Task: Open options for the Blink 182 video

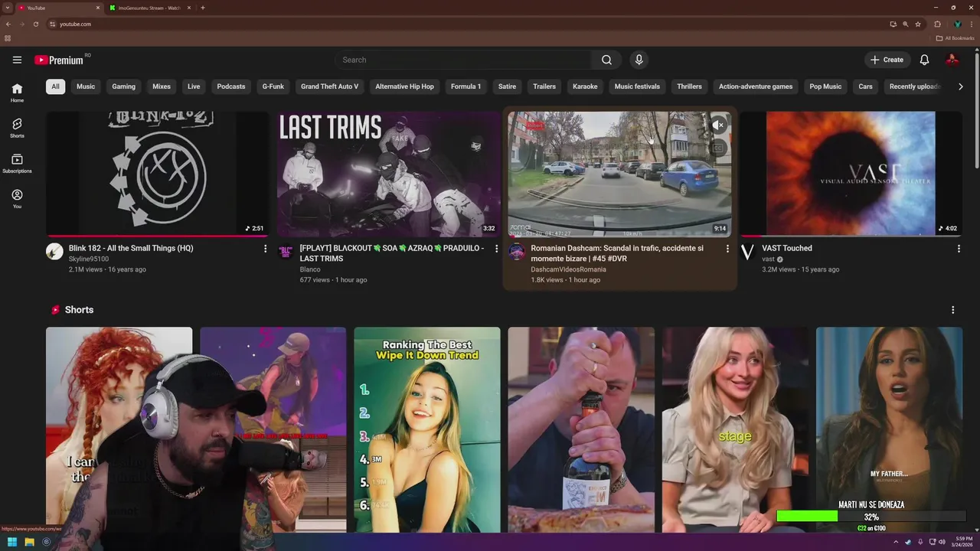Action: coord(266,249)
